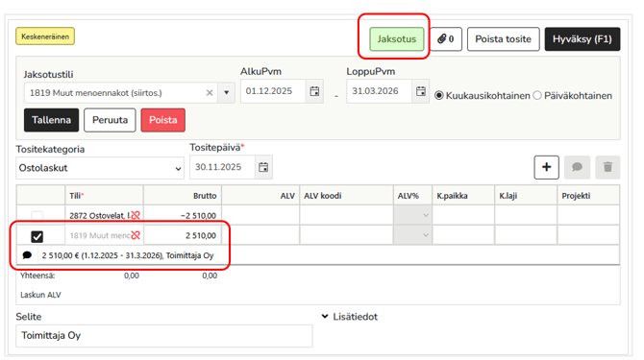This screenshot has width=644, height=360.
Task: Click the Yhteensä label
Action: [37, 276]
